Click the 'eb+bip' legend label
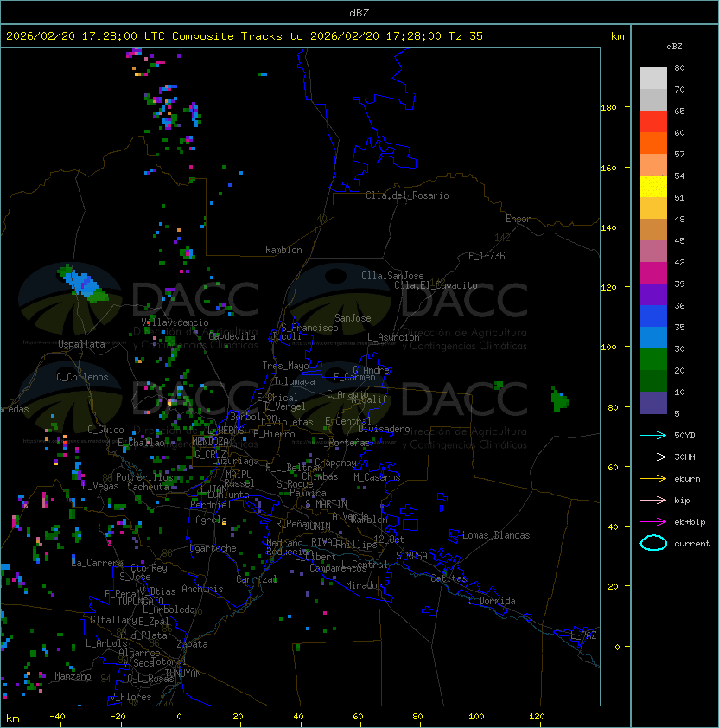Screen dimensions: 719x728 coord(690,522)
